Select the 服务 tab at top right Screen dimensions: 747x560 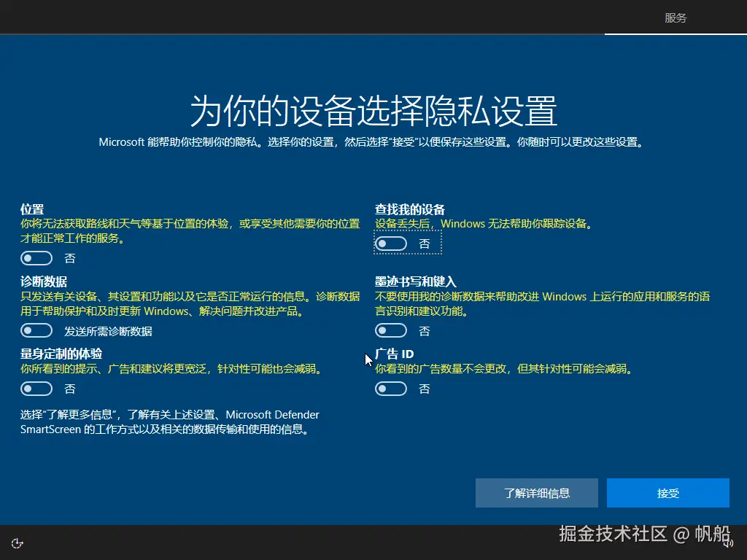676,17
